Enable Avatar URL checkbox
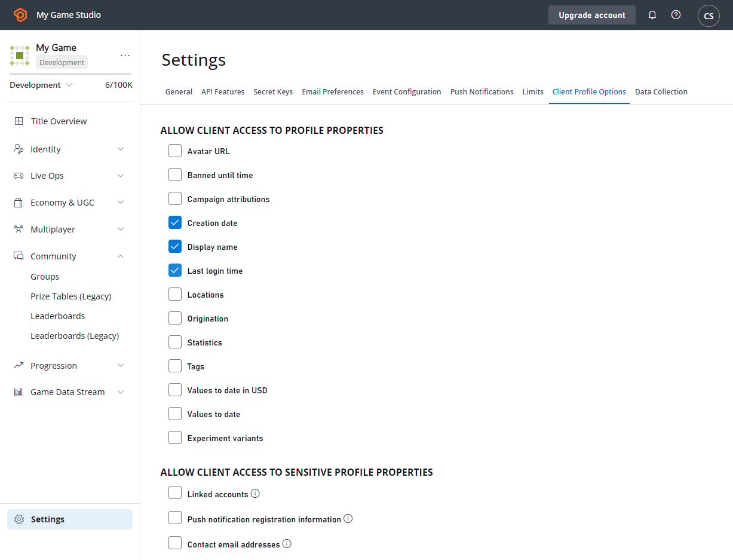This screenshot has height=560, width=733. tap(175, 151)
